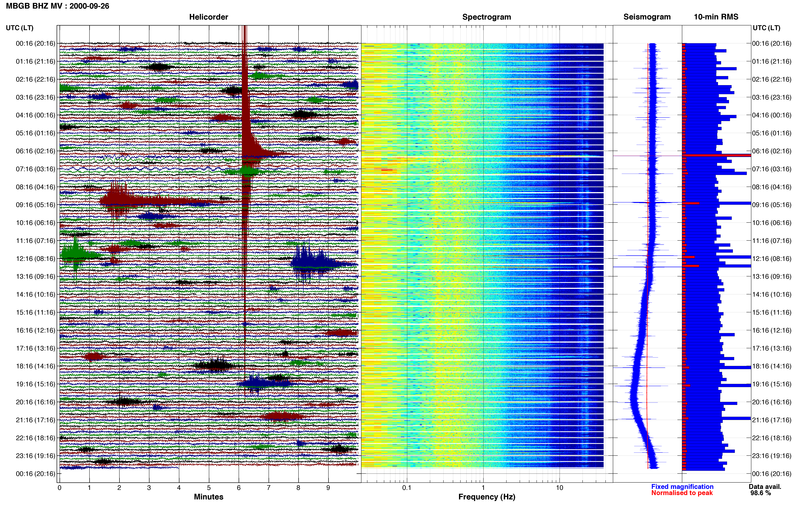Click the 'Data avail.' label
This screenshot has width=812, height=508.
coord(765,486)
